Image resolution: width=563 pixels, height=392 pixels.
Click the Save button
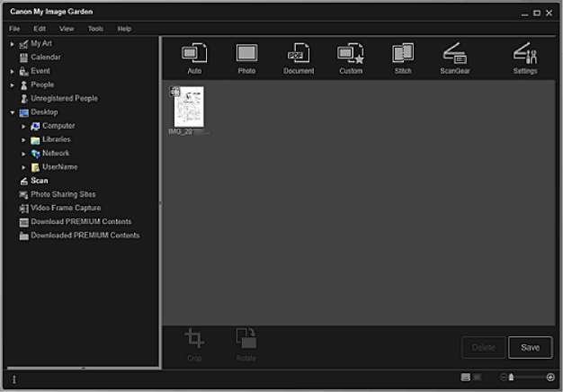[x=530, y=348]
